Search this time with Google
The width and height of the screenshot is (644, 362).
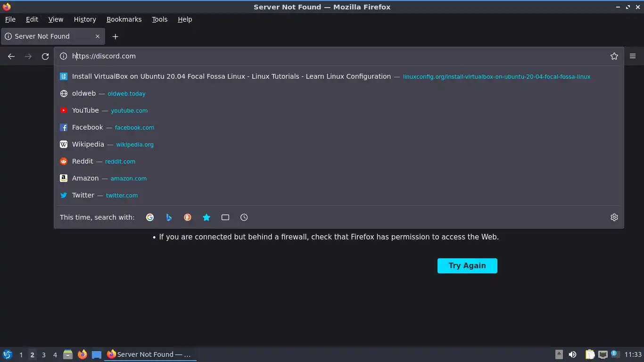pyautogui.click(x=150, y=217)
